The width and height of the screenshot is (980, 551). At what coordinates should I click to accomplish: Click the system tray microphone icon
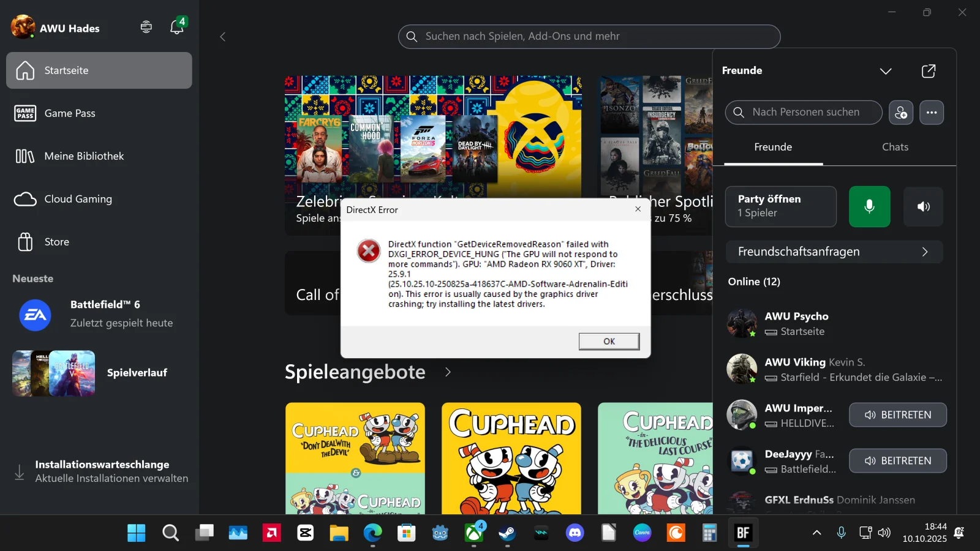[x=842, y=533]
